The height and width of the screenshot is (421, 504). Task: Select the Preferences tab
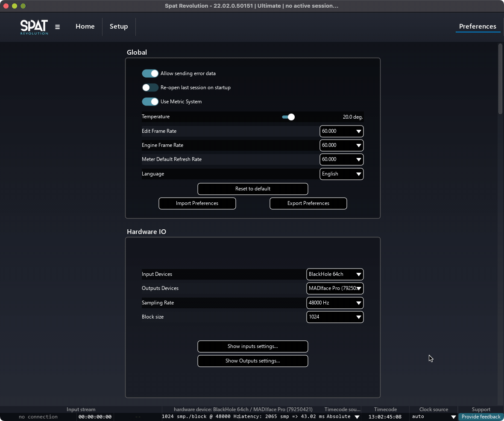477,26
